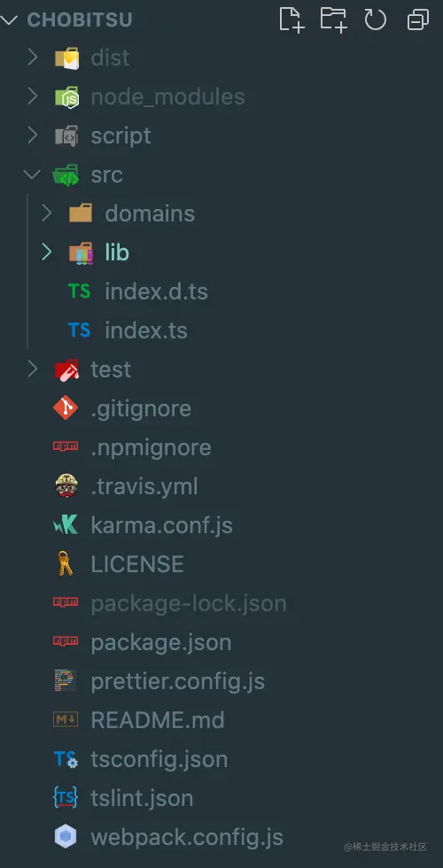443x868 pixels.
Task: Click the webpack cube icon
Action: click(66, 836)
